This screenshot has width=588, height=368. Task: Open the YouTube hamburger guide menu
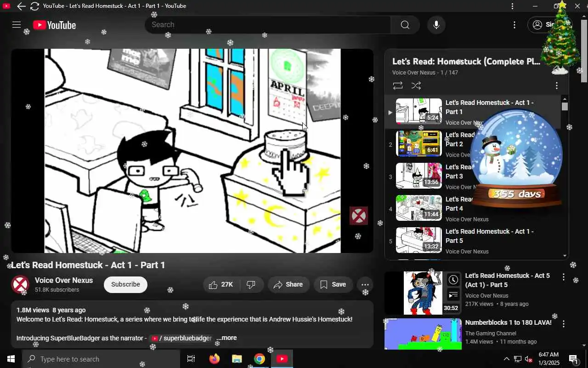coord(17,25)
